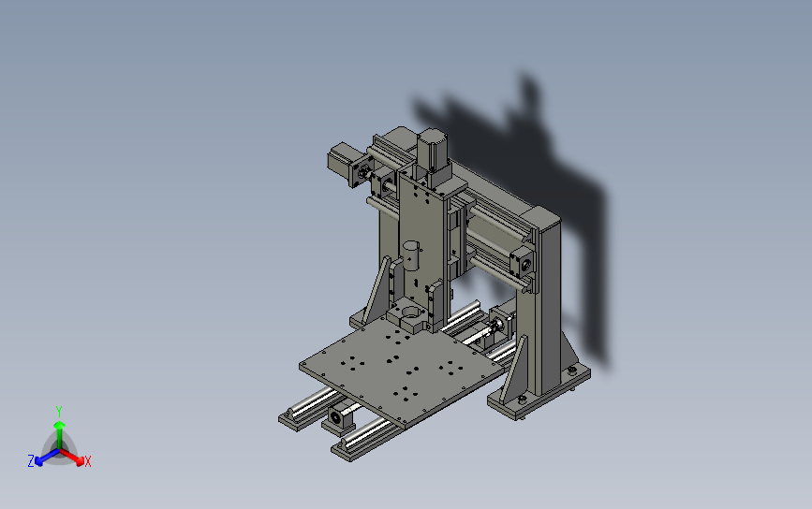Screen dimensions: 812x509
Task: Select the small cylinder on the Z plate
Action: (x=410, y=255)
